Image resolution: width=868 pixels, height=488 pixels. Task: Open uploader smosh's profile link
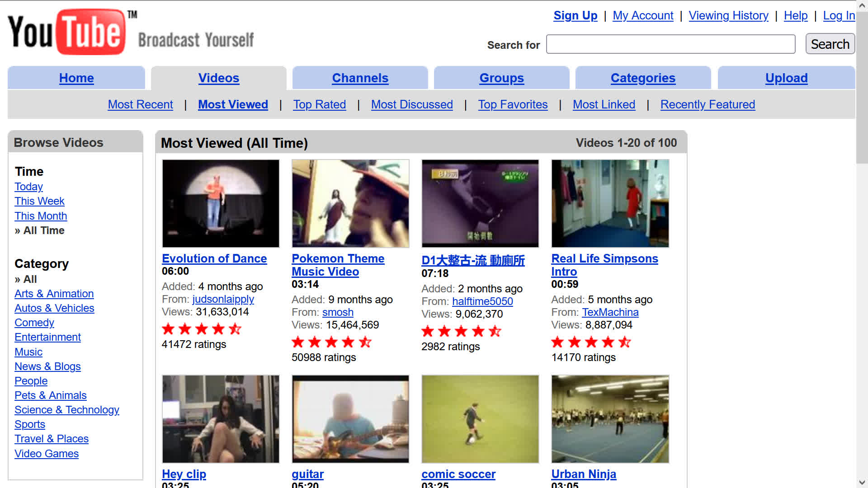pyautogui.click(x=338, y=312)
